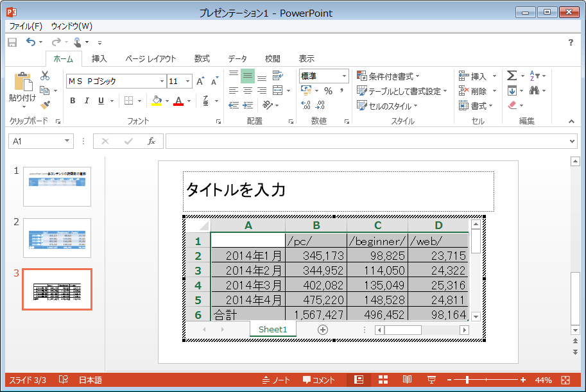Switch to the データ tab
Screen dimensions: 586x392
click(237, 58)
